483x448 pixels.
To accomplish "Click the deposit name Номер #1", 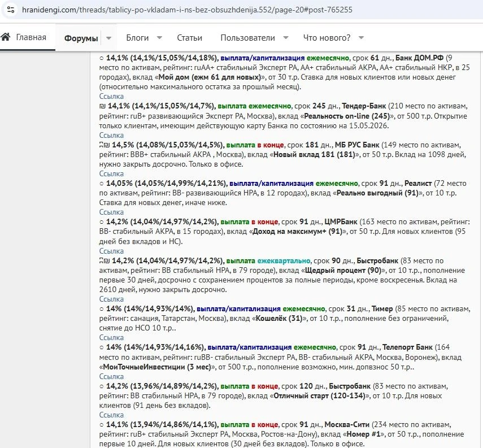I will (x=364, y=434).
